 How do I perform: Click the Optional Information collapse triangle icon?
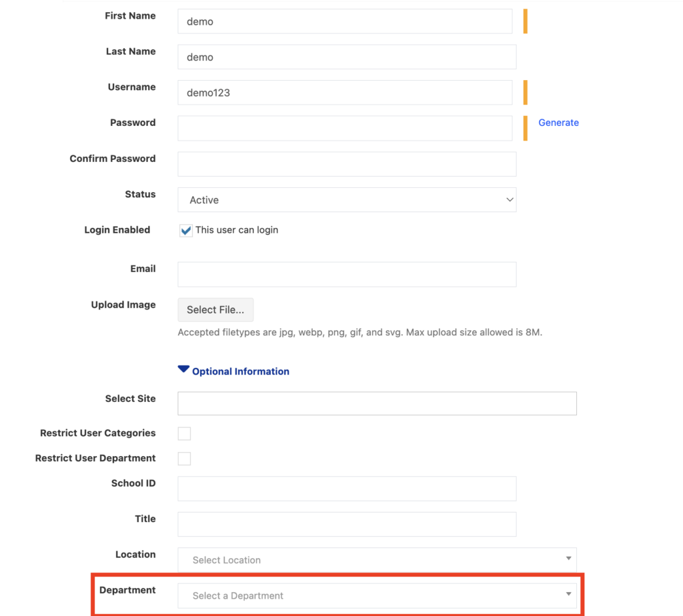coord(183,369)
